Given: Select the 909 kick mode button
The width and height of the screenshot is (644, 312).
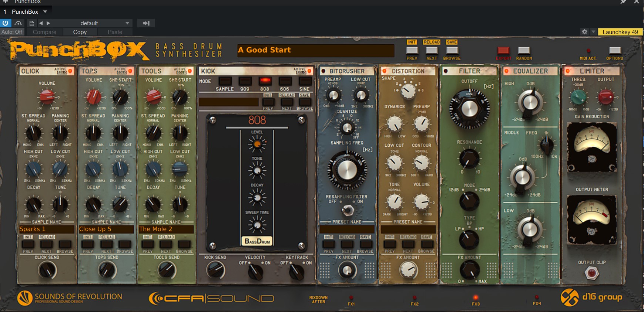Looking at the screenshot, I should tap(245, 81).
